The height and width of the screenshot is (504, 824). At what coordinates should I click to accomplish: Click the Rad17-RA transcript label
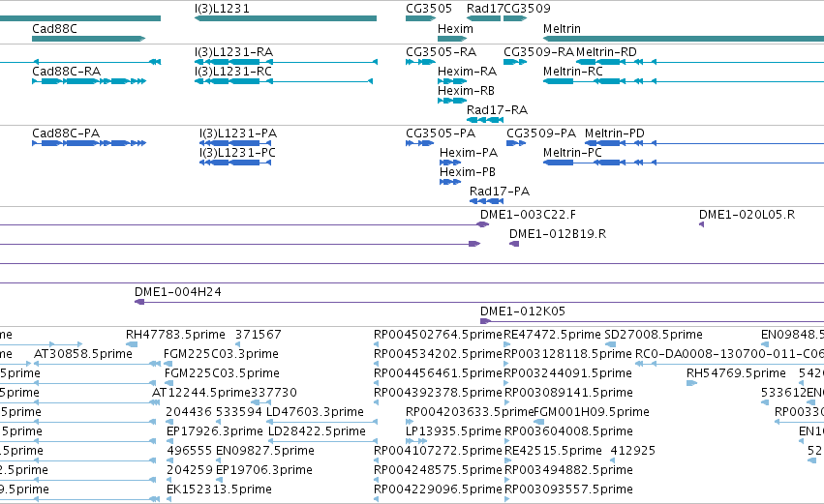[x=497, y=110]
